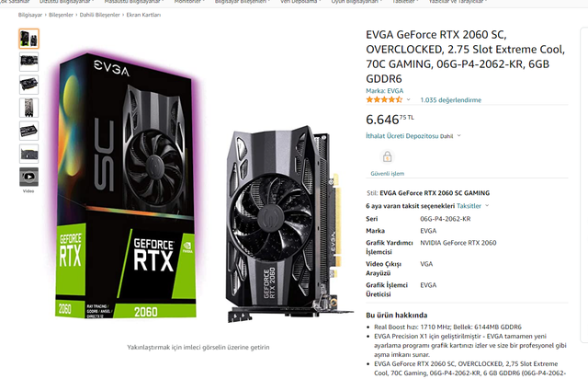The height and width of the screenshot is (379, 588).
Task: Click the star rating icons
Action: (384, 99)
